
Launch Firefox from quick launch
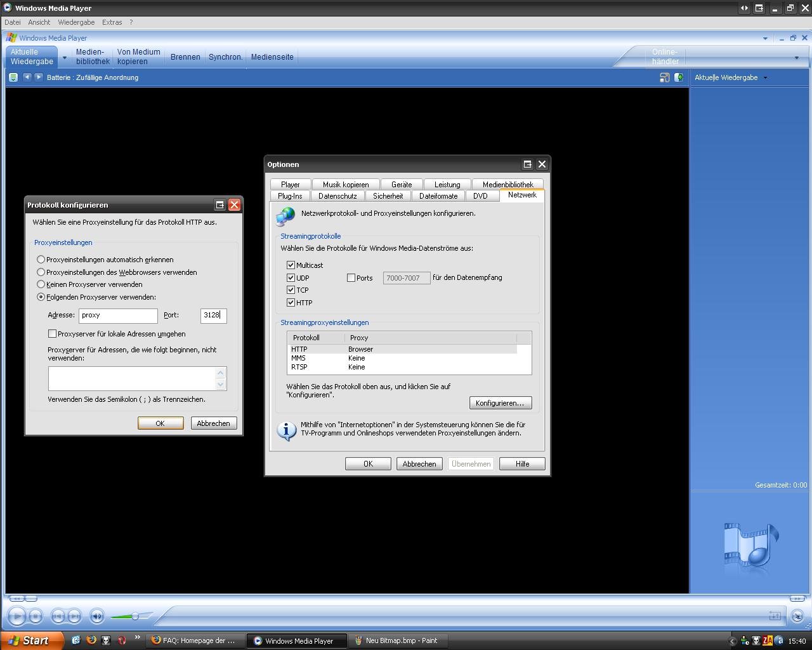point(91,640)
